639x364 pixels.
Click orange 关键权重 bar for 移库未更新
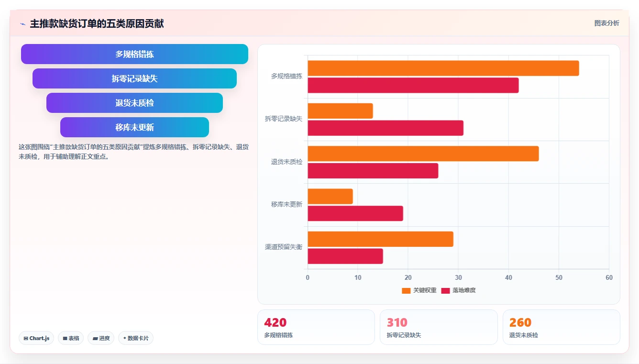coord(330,196)
